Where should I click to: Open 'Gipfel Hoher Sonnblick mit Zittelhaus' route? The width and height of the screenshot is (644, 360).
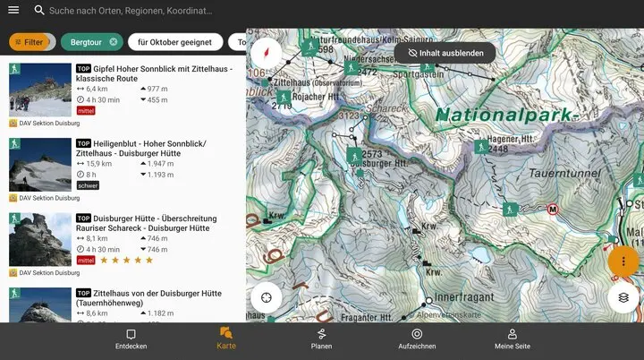154,73
